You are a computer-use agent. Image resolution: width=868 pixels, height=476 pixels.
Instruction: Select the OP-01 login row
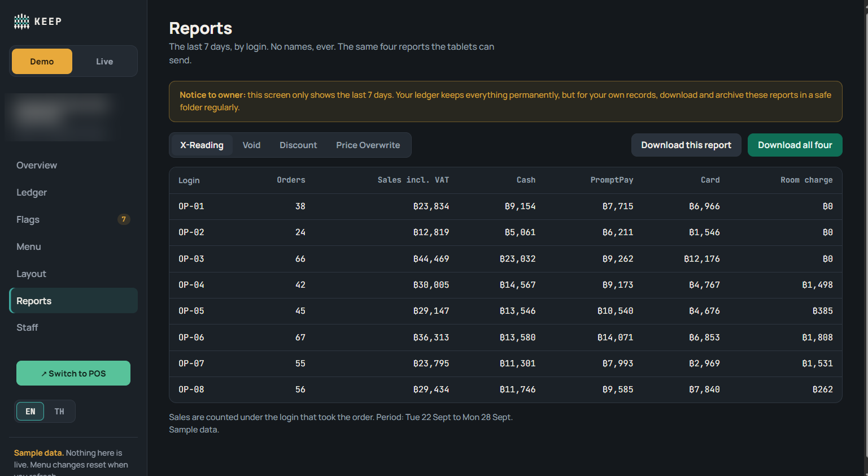coord(505,206)
